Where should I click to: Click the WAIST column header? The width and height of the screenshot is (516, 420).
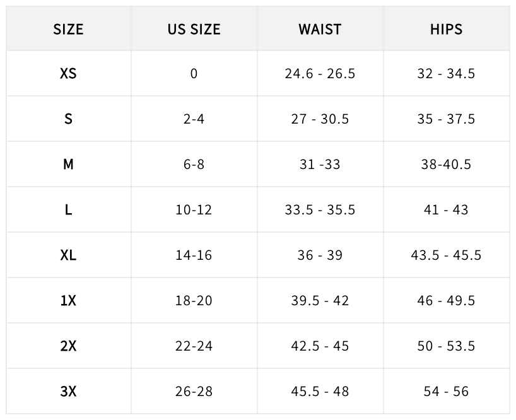(x=320, y=29)
